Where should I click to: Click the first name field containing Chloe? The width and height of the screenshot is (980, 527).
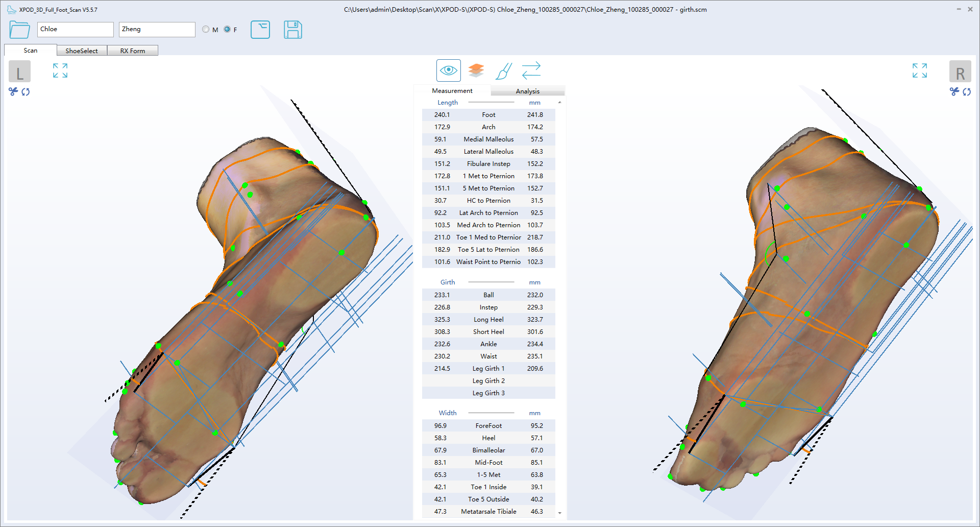tap(75, 29)
